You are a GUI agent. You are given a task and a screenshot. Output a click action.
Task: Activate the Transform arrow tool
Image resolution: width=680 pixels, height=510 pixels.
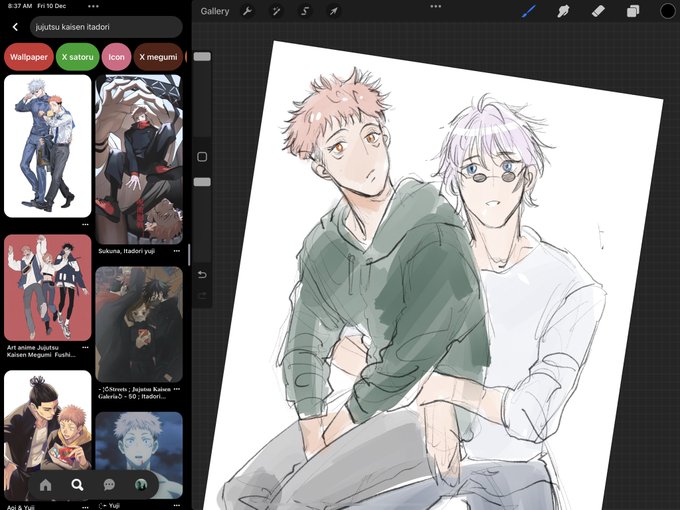coord(333,11)
